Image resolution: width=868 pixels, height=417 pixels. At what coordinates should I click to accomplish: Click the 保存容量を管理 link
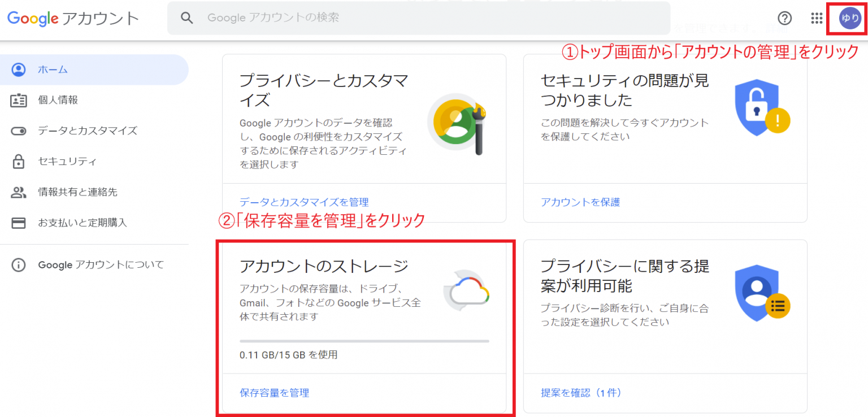point(274,393)
